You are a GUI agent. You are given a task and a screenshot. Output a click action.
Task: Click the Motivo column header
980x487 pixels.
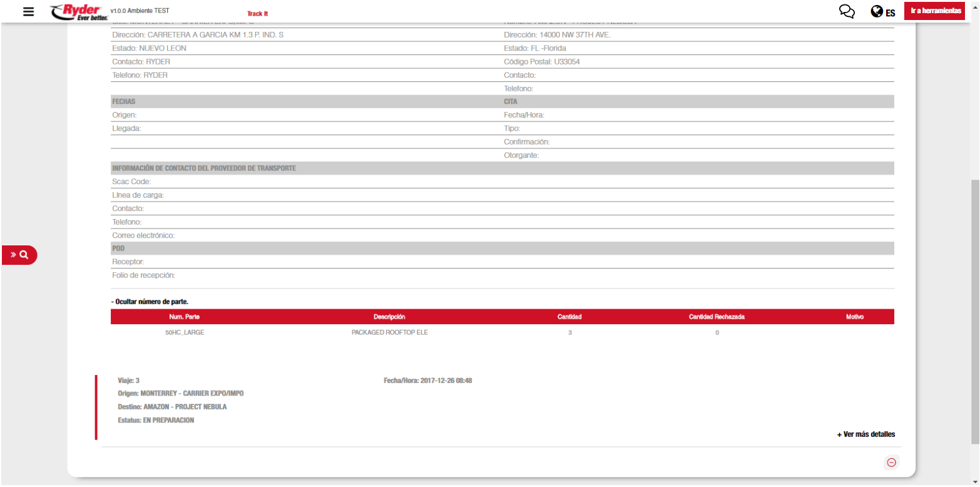pos(854,317)
